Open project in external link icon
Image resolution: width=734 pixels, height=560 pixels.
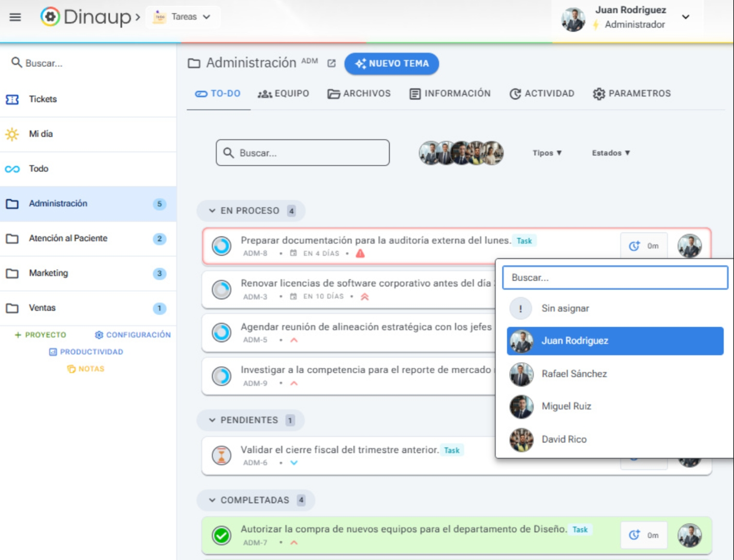pyautogui.click(x=331, y=63)
